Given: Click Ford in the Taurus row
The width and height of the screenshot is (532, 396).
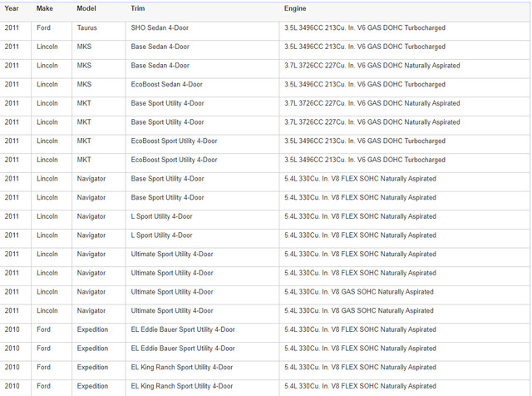Looking at the screenshot, I should [43, 27].
